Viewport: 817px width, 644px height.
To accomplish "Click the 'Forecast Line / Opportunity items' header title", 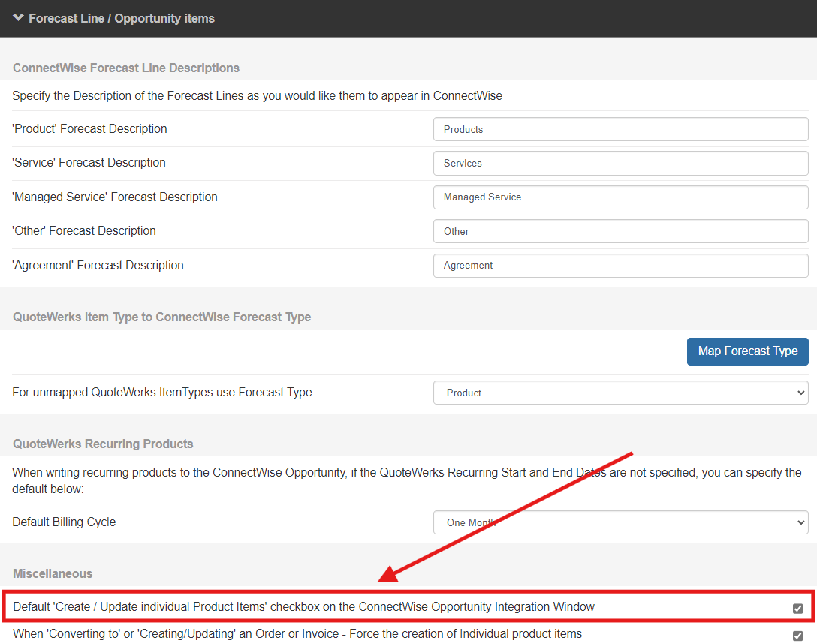I will 122,18.
